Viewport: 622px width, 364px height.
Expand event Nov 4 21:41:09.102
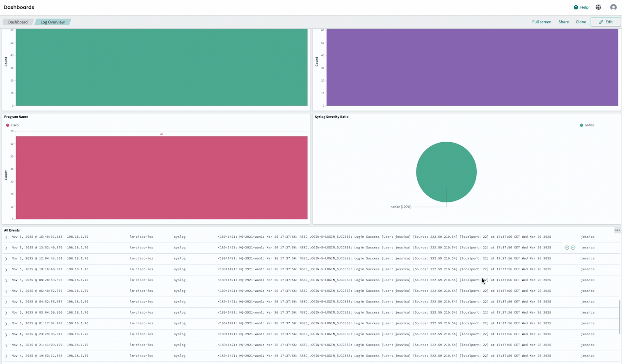[6, 345]
